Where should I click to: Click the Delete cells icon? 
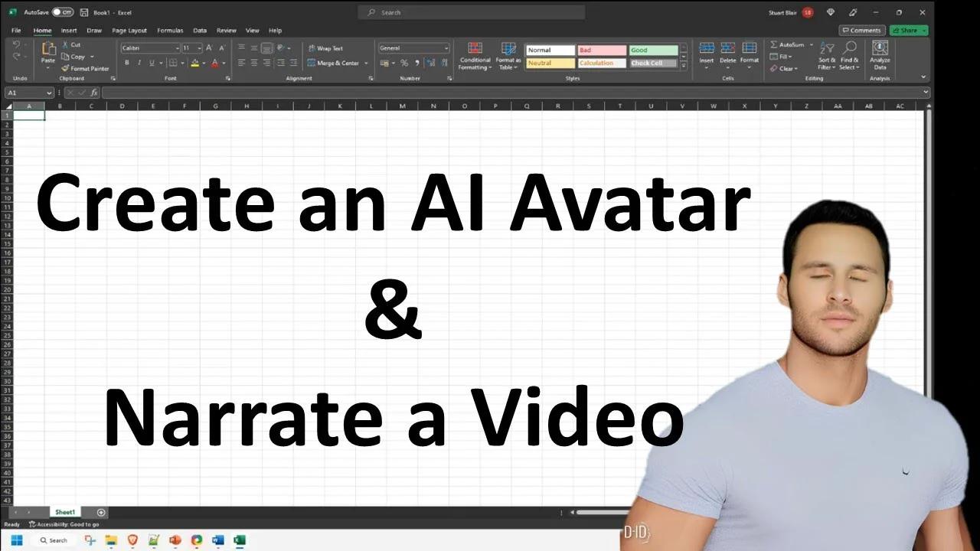[x=727, y=50]
